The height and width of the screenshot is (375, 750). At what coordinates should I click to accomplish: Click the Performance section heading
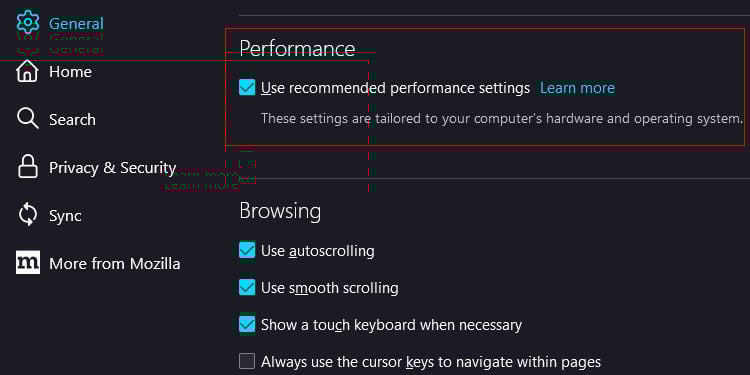pyautogui.click(x=297, y=49)
